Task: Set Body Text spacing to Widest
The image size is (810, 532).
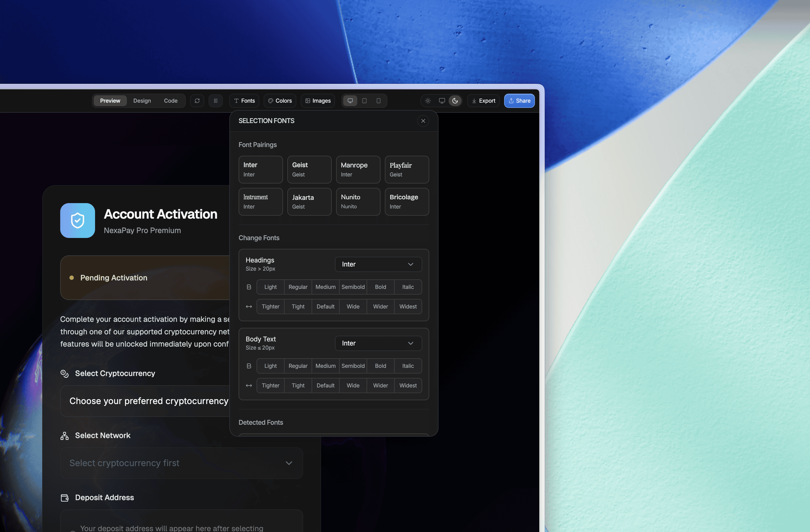Action: [408, 386]
